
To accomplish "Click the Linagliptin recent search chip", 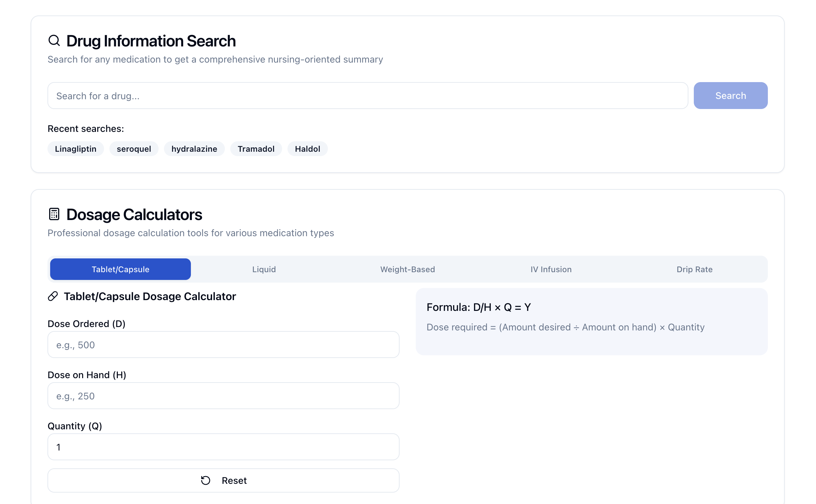I will pos(75,149).
